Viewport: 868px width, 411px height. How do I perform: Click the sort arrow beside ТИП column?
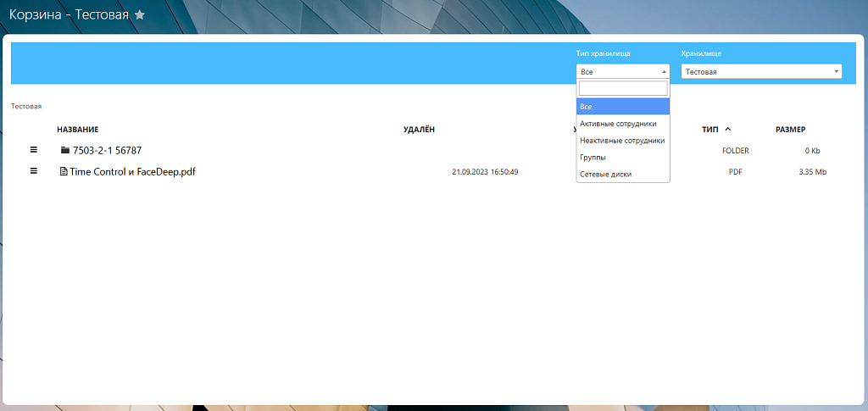click(x=728, y=129)
